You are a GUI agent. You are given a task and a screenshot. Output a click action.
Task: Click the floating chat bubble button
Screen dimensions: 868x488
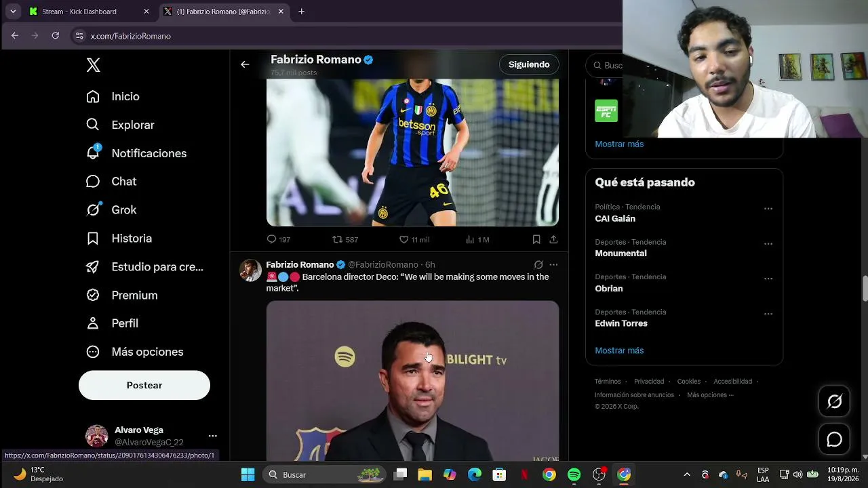[x=835, y=439]
